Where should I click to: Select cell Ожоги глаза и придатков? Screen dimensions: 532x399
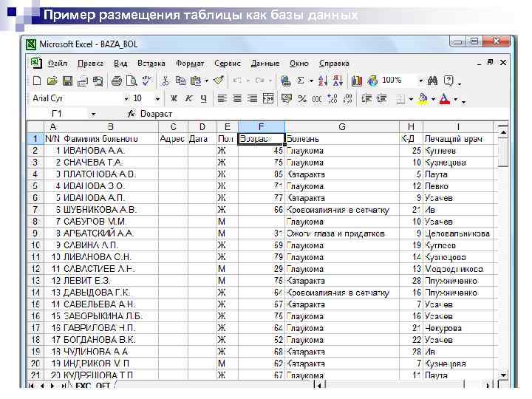pyautogui.click(x=342, y=233)
